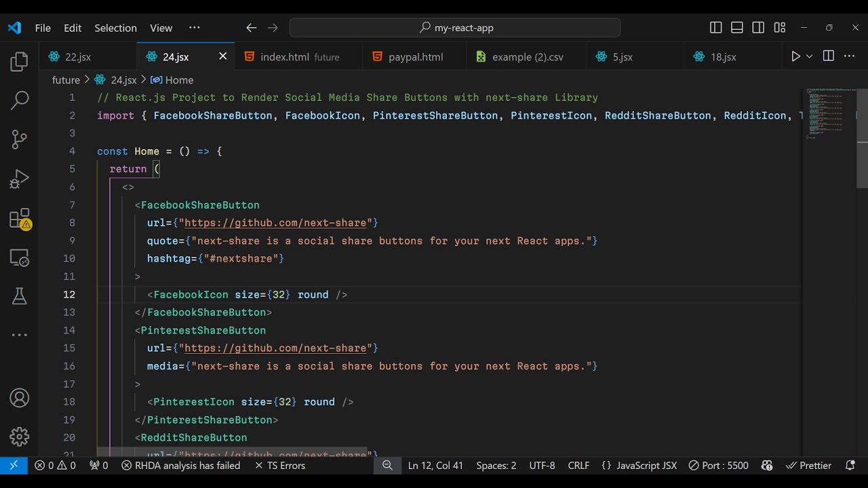
Task: Close the 24.jsx tab
Action: [222, 56]
